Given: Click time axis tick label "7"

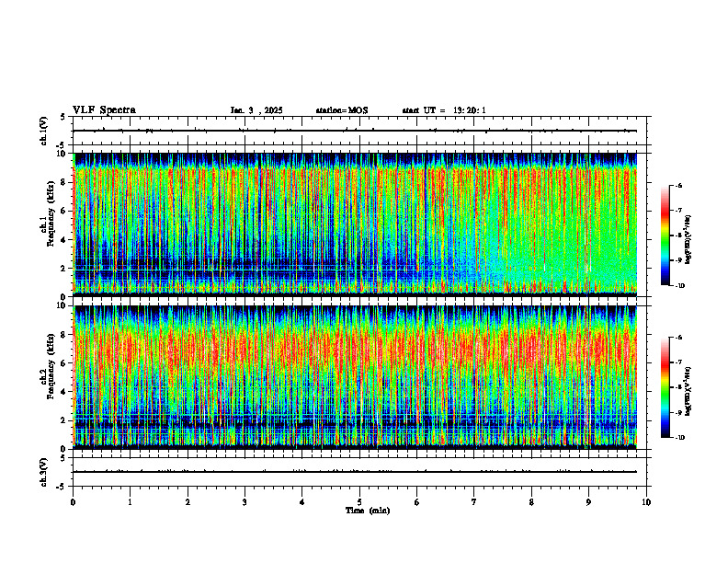Looking at the screenshot, I should 474,502.
